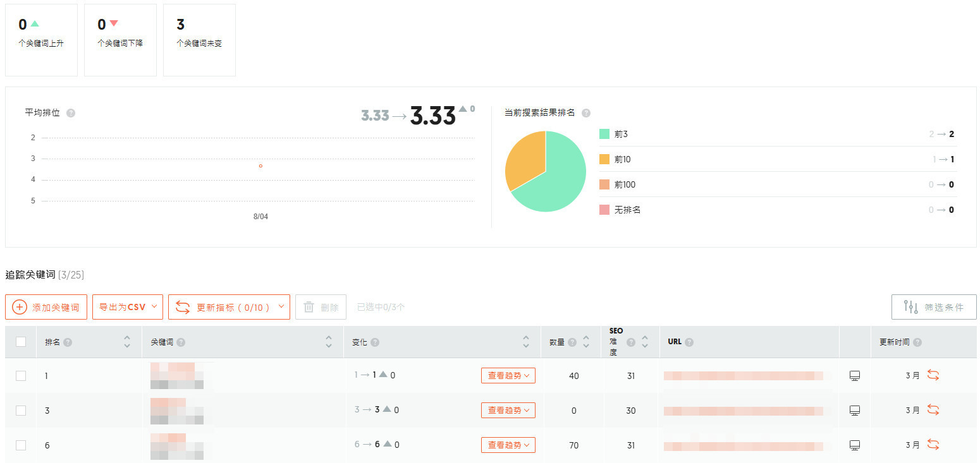Sort the table by 数量 column arrows
This screenshot has width=980, height=463.
(586, 342)
